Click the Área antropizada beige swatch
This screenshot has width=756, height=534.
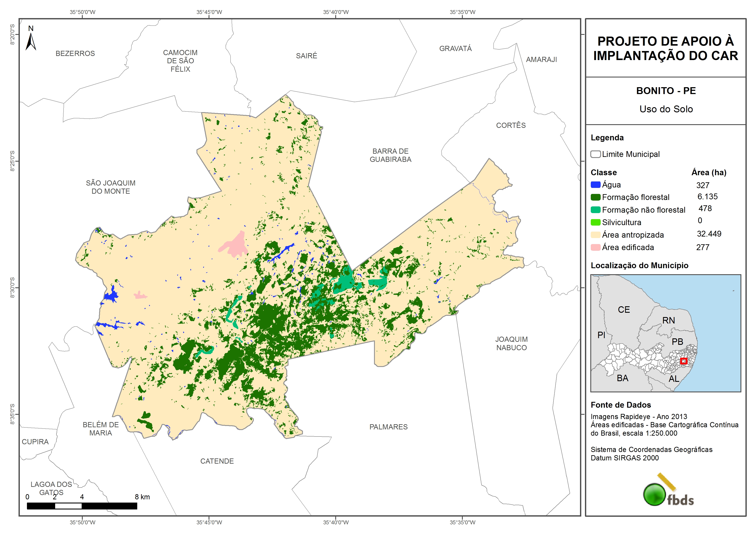595,235
